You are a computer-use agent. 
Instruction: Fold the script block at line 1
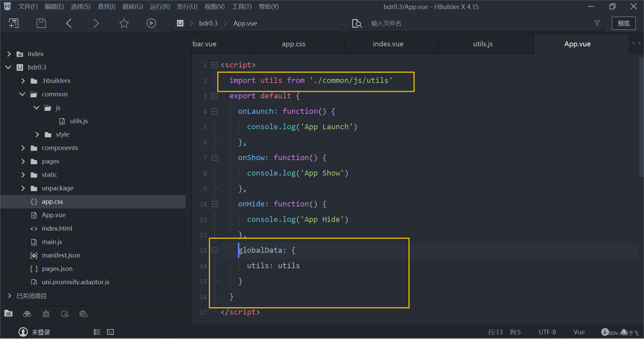(x=215, y=65)
